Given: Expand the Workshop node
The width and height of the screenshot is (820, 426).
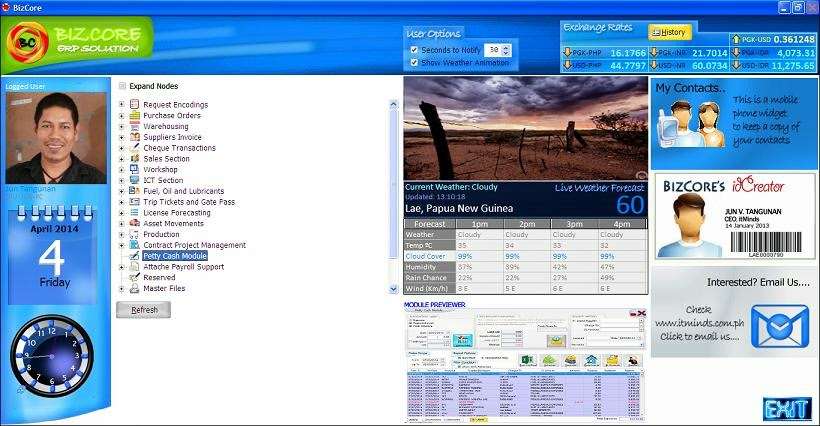Looking at the screenshot, I should coord(121,169).
